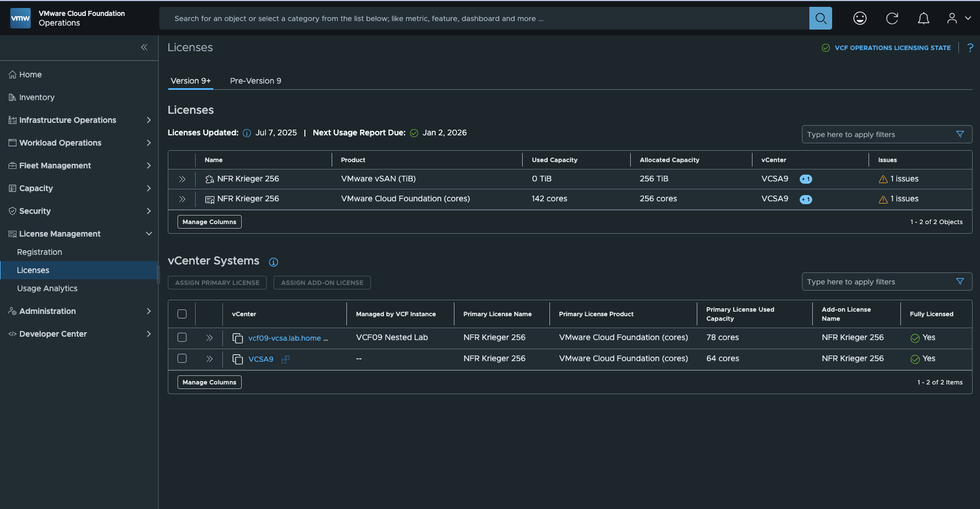The height and width of the screenshot is (509, 980).
Task: Click the search magnifier button
Action: (x=820, y=18)
